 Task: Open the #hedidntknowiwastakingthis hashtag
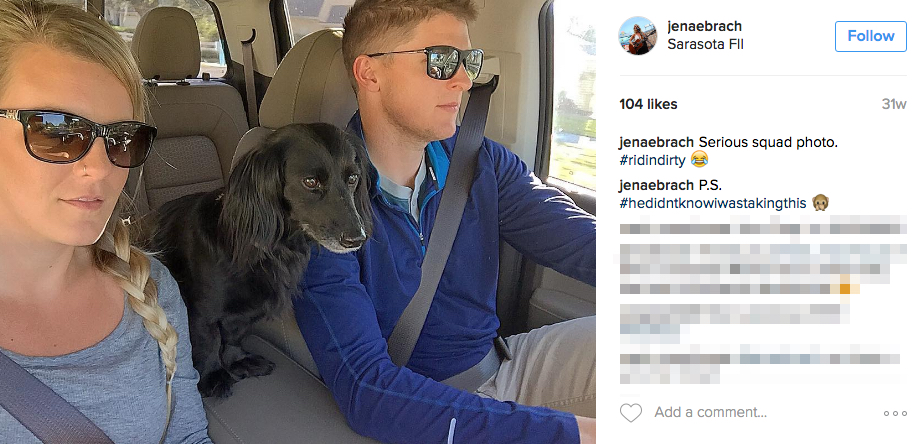pos(713,204)
